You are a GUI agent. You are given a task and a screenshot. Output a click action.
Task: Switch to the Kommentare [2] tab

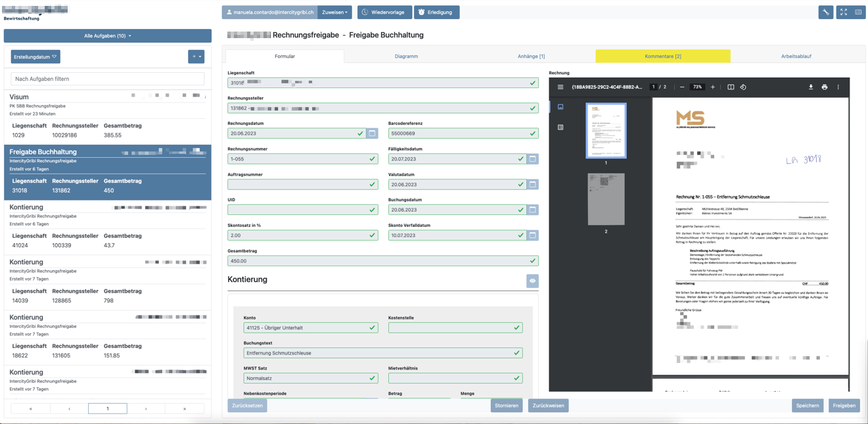tap(662, 57)
